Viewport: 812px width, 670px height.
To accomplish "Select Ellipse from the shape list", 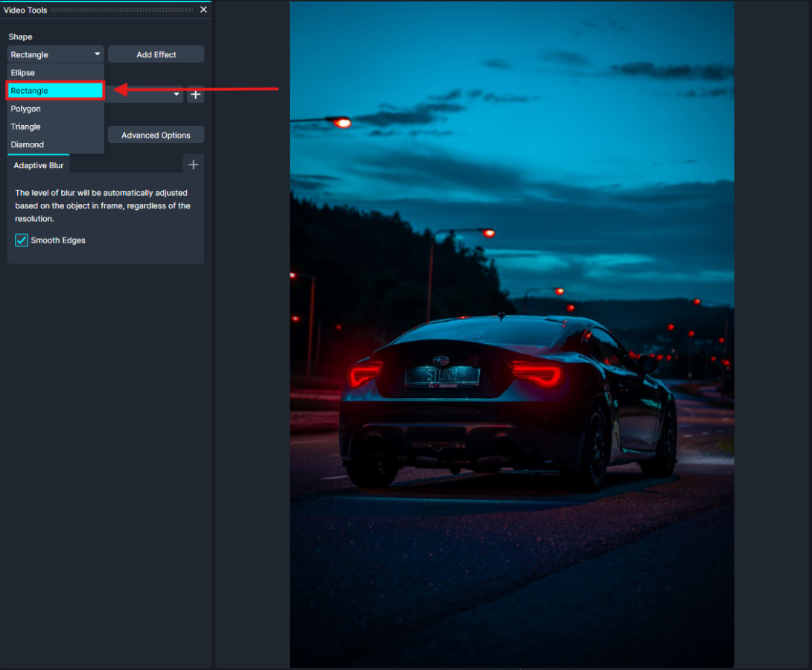I will 56,73.
